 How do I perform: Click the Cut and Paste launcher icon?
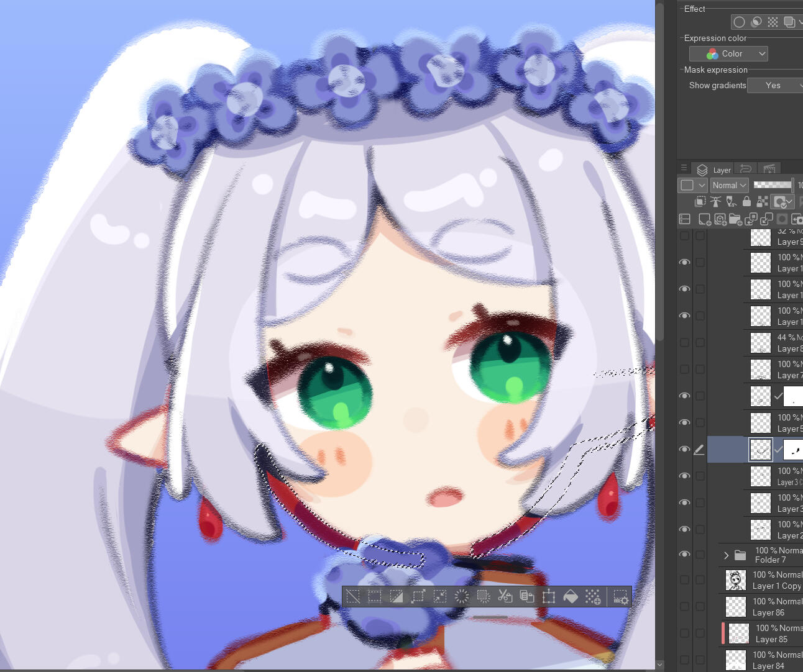coord(505,597)
